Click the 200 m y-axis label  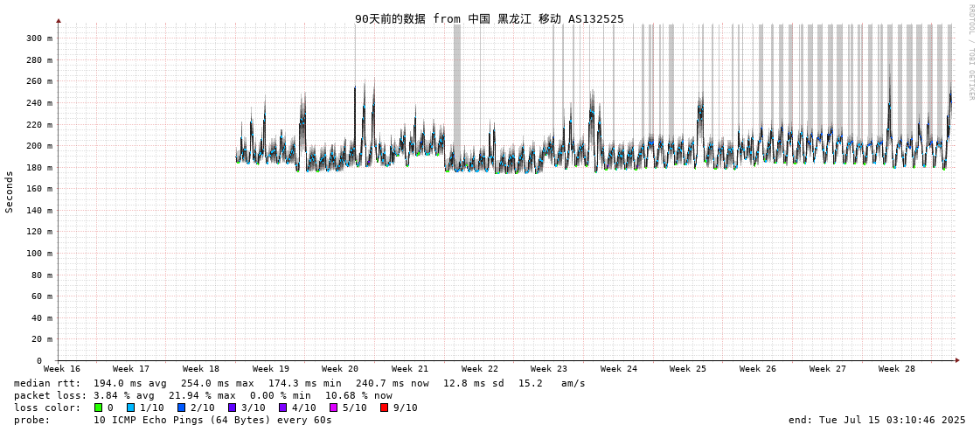click(x=39, y=146)
